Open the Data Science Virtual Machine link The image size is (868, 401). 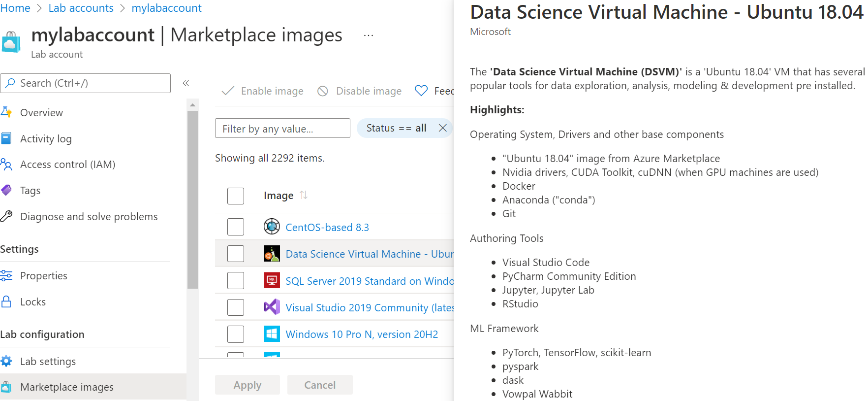click(370, 254)
